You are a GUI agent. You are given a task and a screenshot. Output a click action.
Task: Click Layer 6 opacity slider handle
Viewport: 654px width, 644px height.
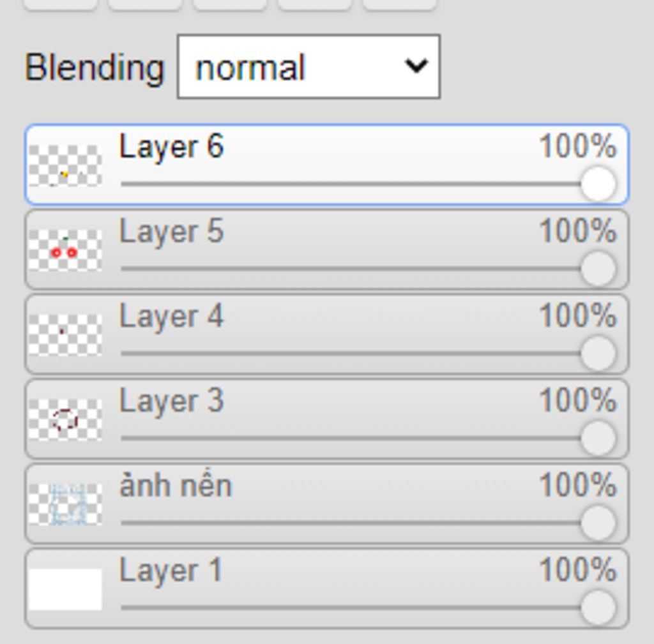[598, 184]
